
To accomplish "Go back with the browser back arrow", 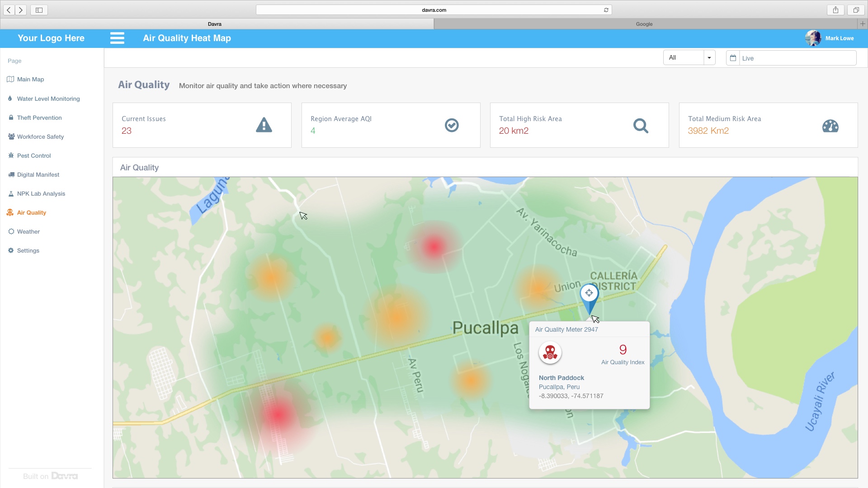I will (x=9, y=10).
